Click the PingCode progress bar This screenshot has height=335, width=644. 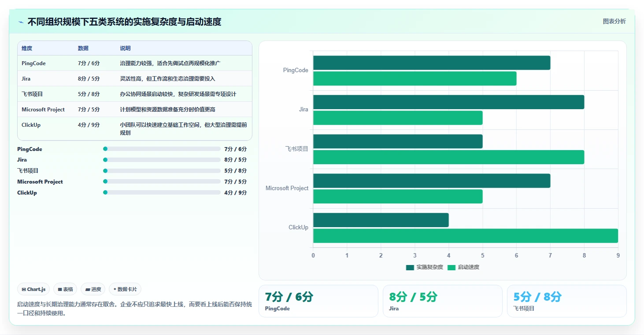click(x=162, y=149)
